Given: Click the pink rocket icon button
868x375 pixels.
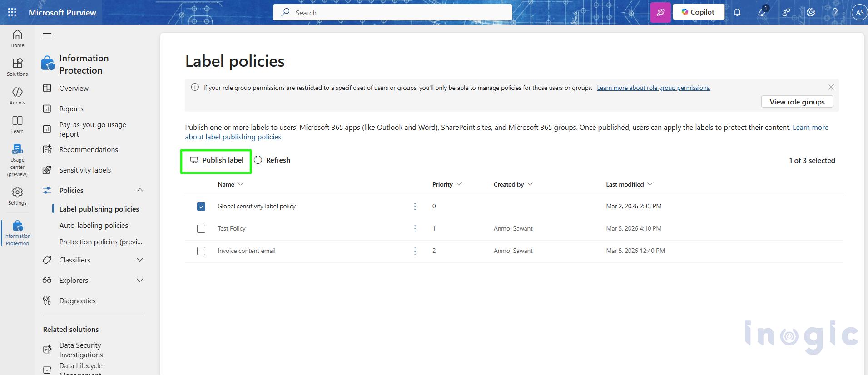Looking at the screenshot, I should tap(660, 12).
